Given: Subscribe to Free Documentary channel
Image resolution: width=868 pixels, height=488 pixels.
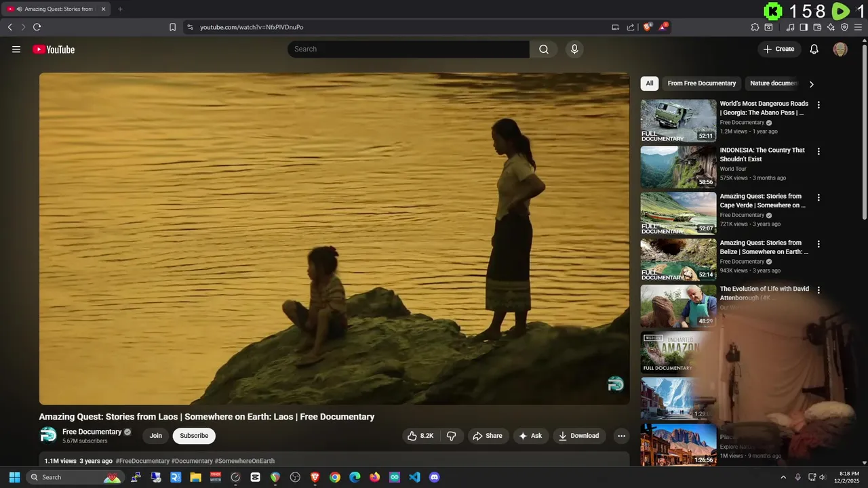Looking at the screenshot, I should tap(194, 436).
